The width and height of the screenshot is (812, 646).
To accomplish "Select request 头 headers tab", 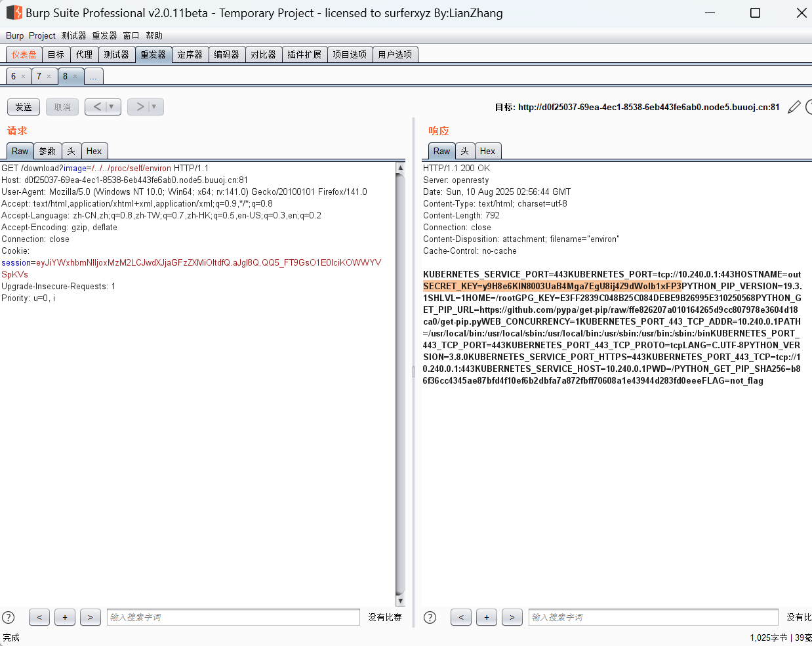I will tap(71, 151).
